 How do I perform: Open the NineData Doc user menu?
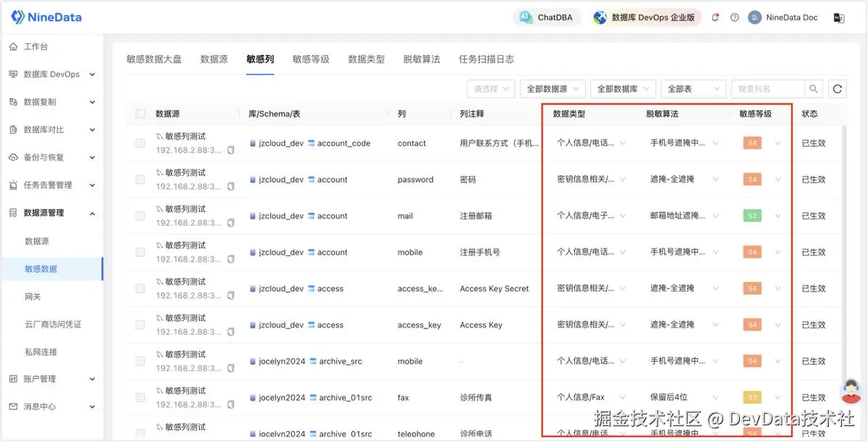tap(784, 17)
